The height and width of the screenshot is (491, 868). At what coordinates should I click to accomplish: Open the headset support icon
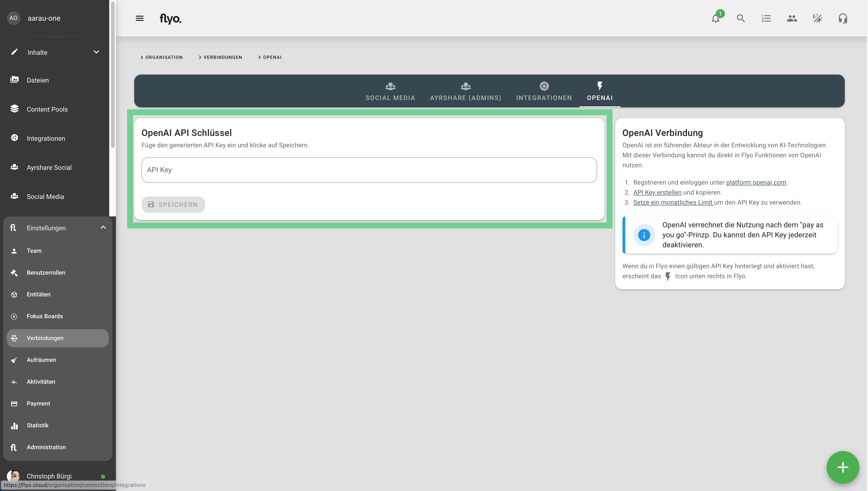pos(843,18)
